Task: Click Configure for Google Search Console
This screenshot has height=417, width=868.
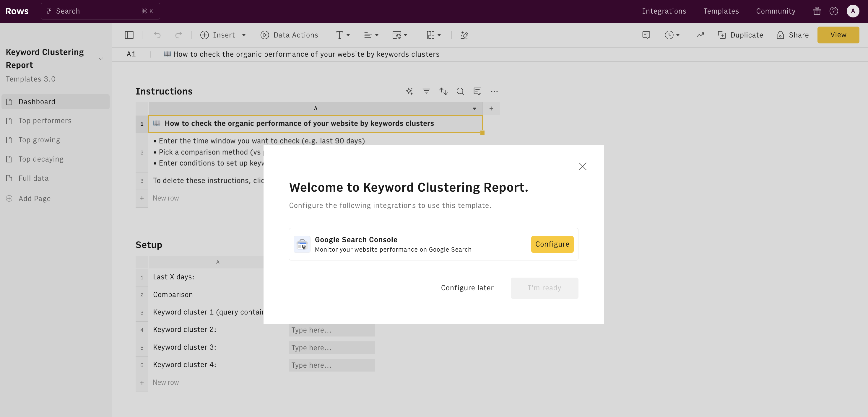Action: click(x=552, y=244)
